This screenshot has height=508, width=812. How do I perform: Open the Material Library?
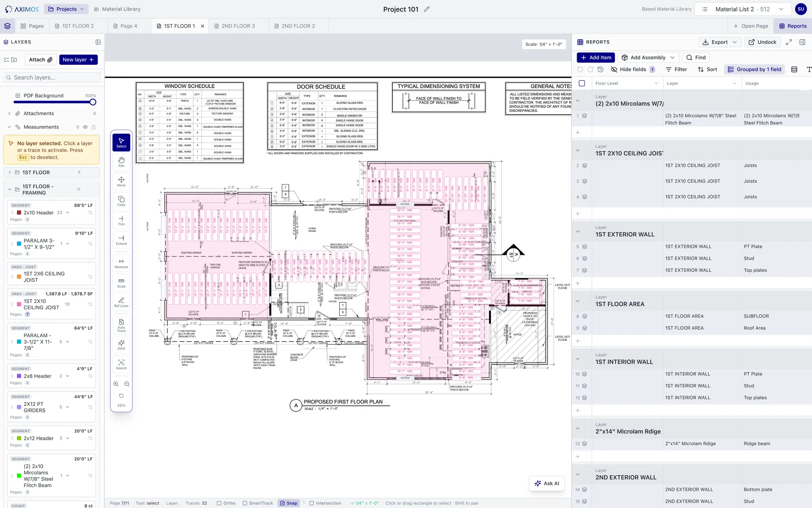pos(117,9)
